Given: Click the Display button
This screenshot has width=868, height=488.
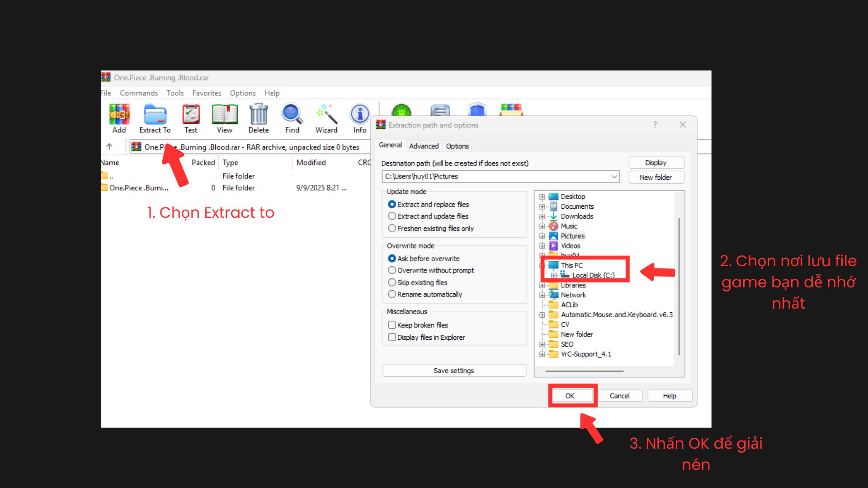Looking at the screenshot, I should tap(656, 163).
